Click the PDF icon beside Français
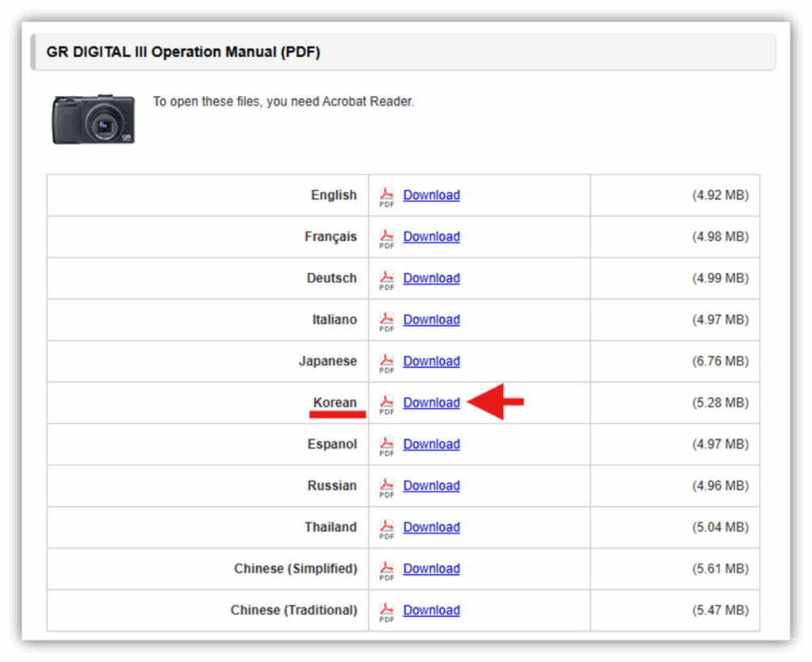Image resolution: width=812 pixels, height=662 pixels. click(387, 237)
